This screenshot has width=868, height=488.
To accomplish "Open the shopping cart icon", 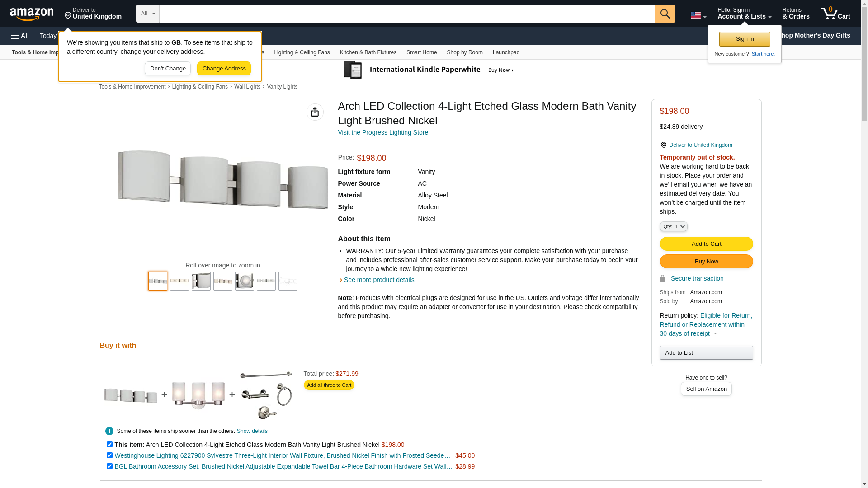I will tap(835, 14).
